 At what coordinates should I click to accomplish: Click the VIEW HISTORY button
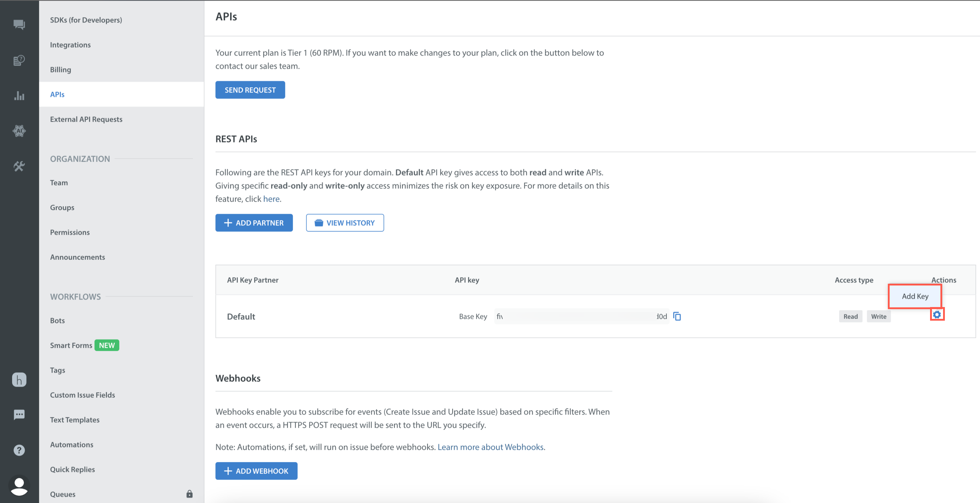[345, 223]
